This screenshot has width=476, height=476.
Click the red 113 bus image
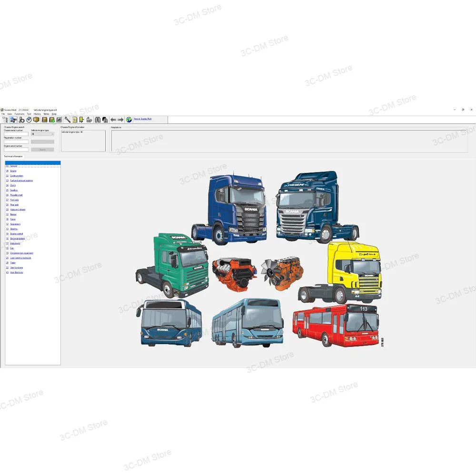point(336,326)
